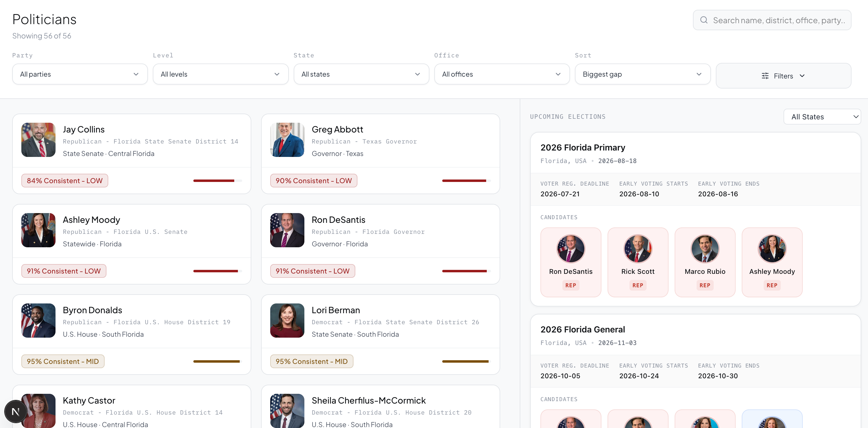The width and height of the screenshot is (868, 428).
Task: Select Marco Rubio's candidate avatar
Action: point(705,249)
